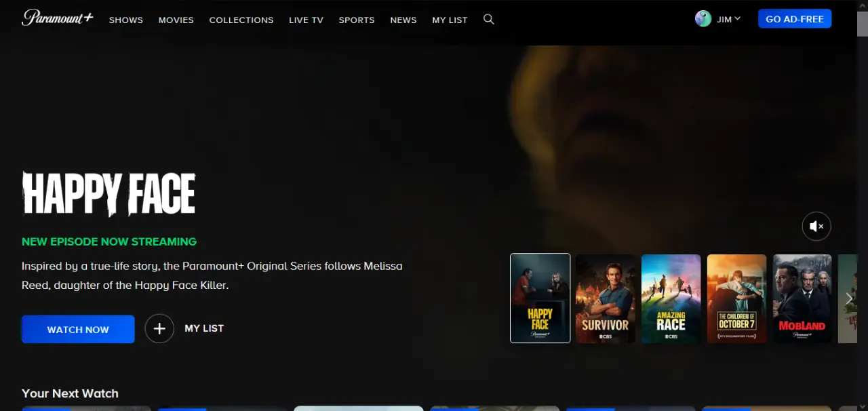Click the GO AD-FREE button

pos(795,19)
